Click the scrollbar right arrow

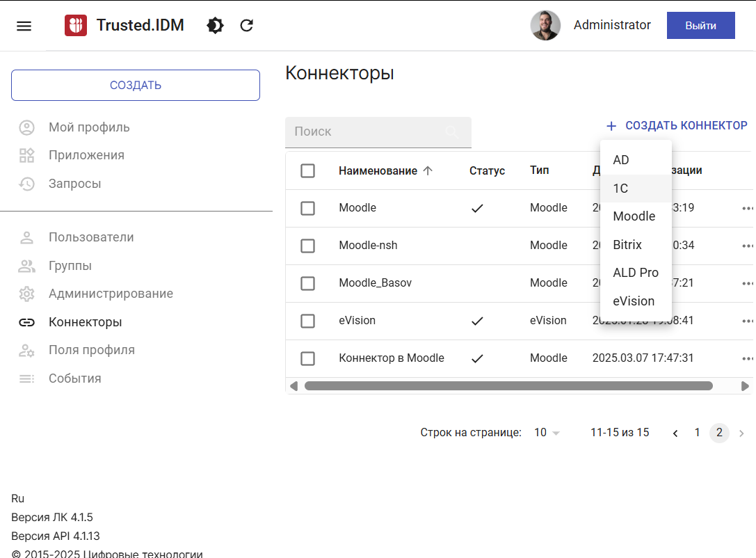click(x=745, y=386)
